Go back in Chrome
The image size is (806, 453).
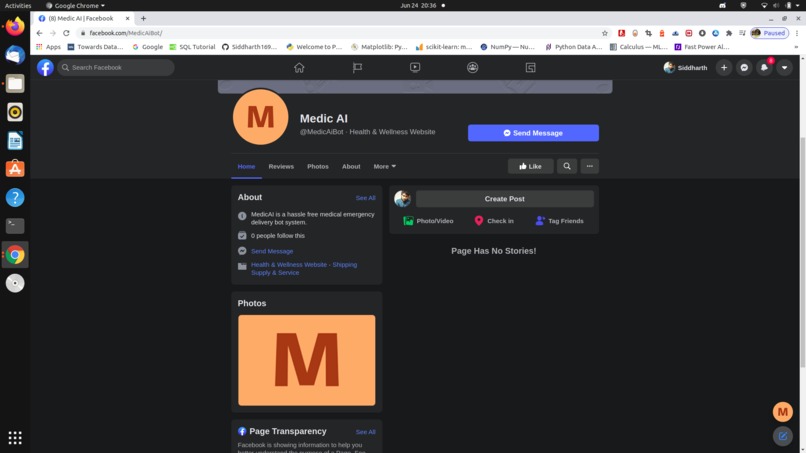click(40, 33)
